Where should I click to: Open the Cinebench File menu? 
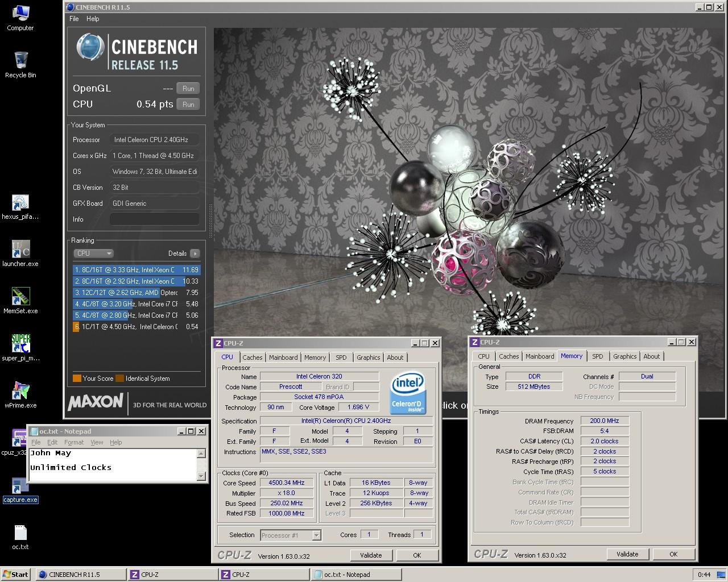[74, 19]
